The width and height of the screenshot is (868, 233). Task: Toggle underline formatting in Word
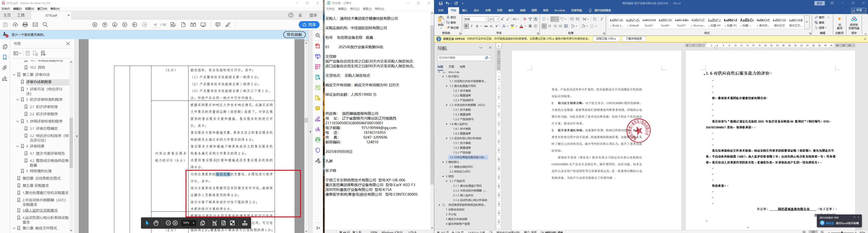pyautogui.click(x=477, y=26)
